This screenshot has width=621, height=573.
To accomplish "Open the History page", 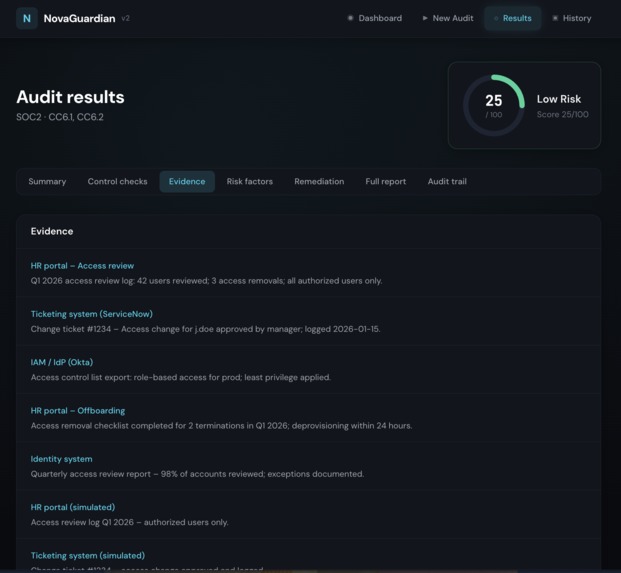I will tap(571, 18).
